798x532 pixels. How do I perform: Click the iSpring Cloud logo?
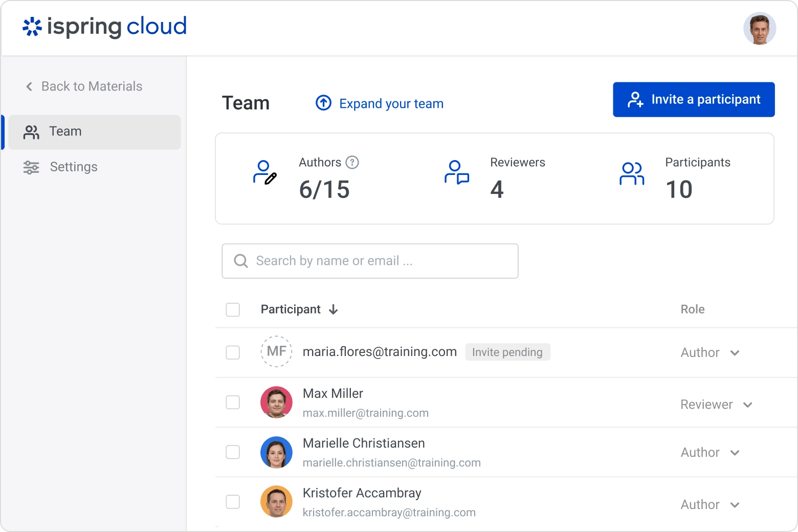tap(104, 27)
